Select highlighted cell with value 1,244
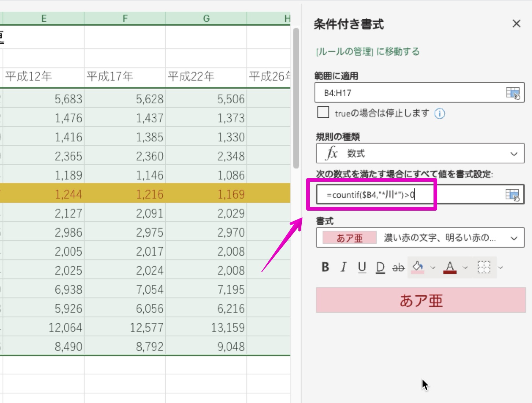Viewport: 532px width, 403px height. pos(44,194)
